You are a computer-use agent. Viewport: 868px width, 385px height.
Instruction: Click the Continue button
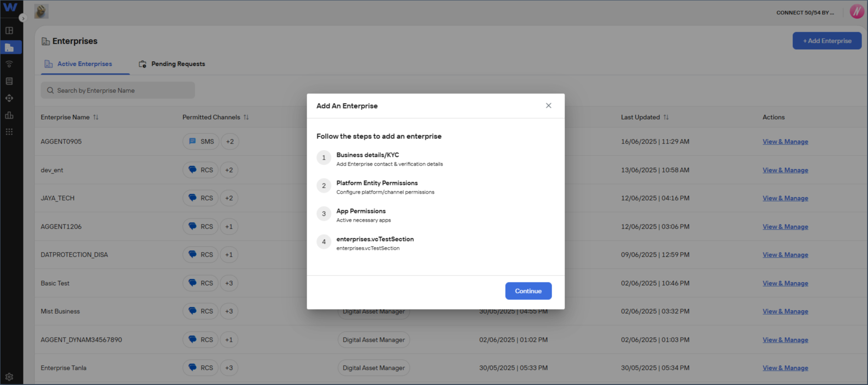pos(528,291)
